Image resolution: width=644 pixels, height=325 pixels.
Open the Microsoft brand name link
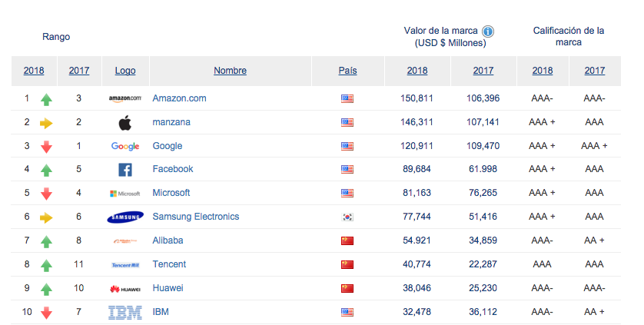click(x=171, y=193)
